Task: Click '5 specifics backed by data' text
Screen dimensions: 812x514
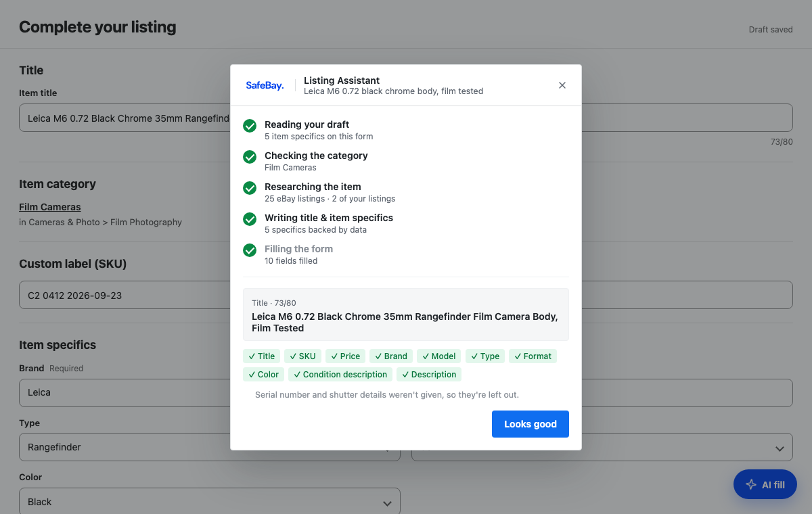Action: coord(316,230)
